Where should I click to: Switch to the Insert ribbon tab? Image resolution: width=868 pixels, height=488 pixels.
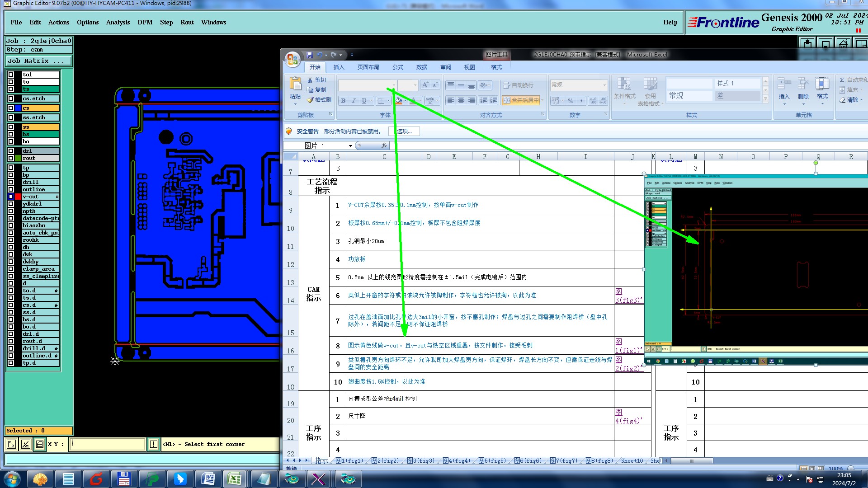pyautogui.click(x=339, y=67)
